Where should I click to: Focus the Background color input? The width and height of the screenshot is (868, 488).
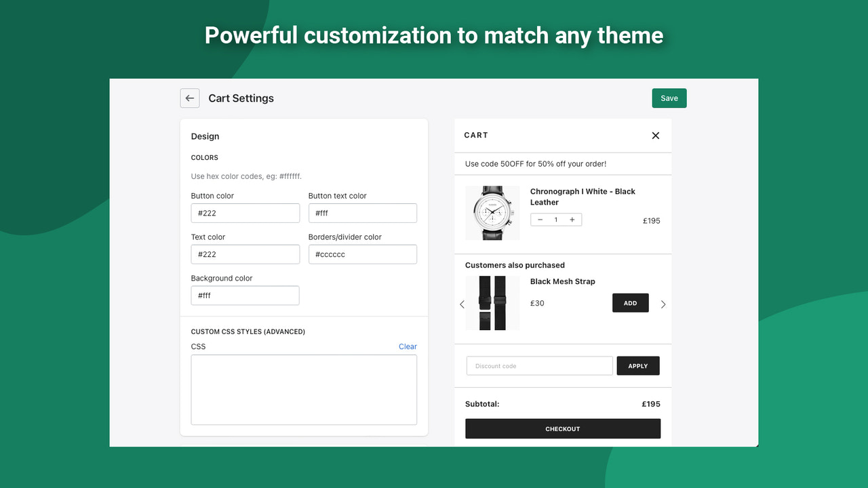pyautogui.click(x=245, y=295)
